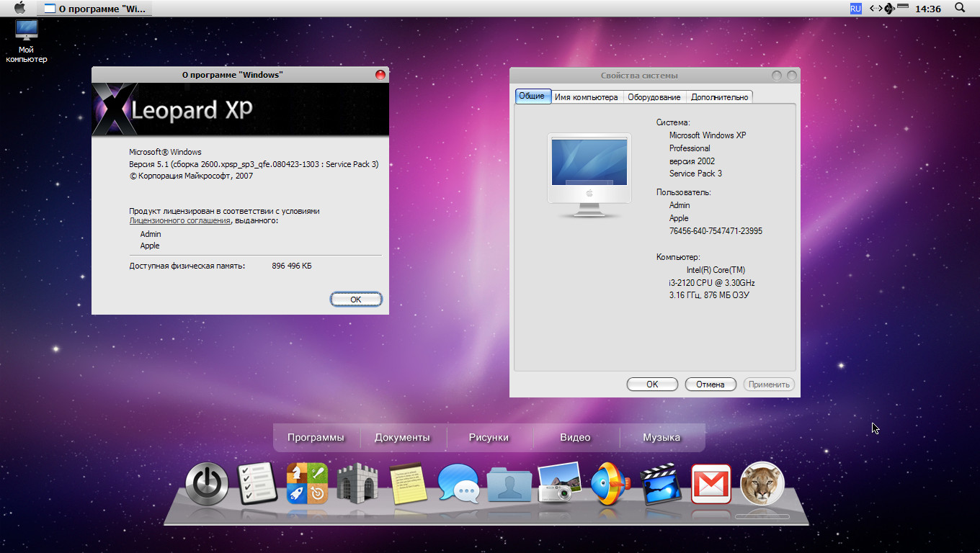Open the checklist app in the dock
This screenshot has height=553, width=980.
257,483
